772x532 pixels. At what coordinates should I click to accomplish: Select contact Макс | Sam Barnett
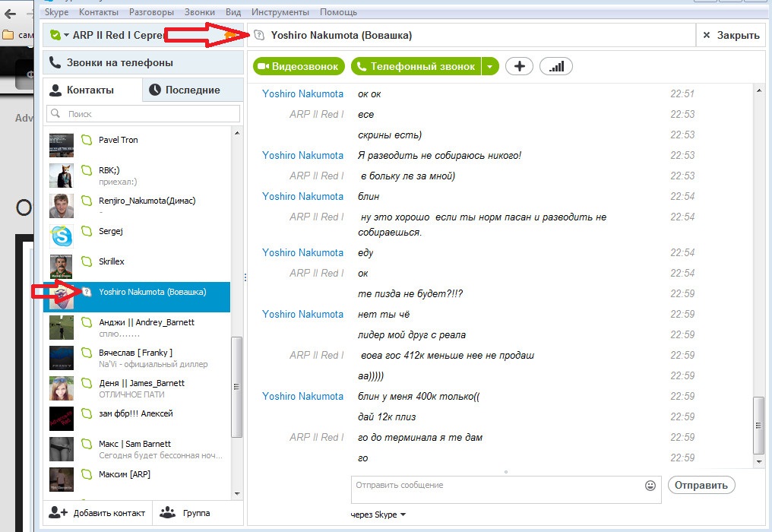[x=137, y=449]
